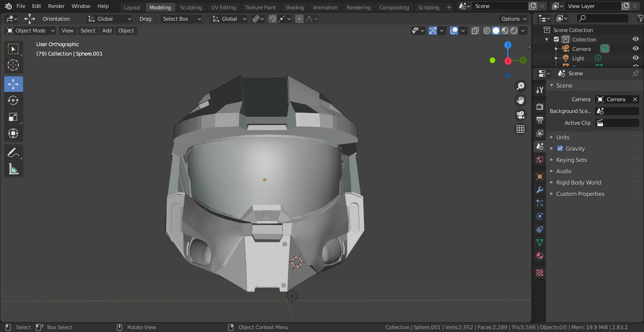Image resolution: width=644 pixels, height=332 pixels.
Task: Select the Scale tool in toolbar
Action: pos(13,117)
